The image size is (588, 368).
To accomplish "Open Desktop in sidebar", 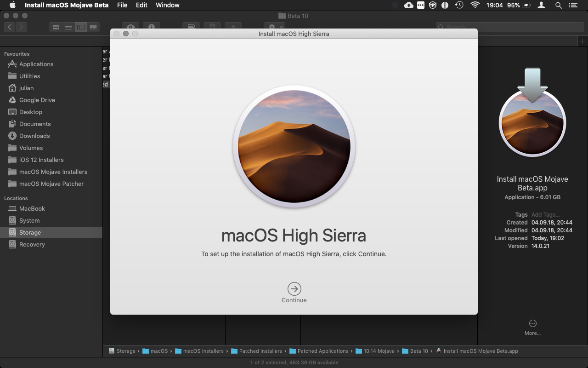I will click(x=31, y=112).
